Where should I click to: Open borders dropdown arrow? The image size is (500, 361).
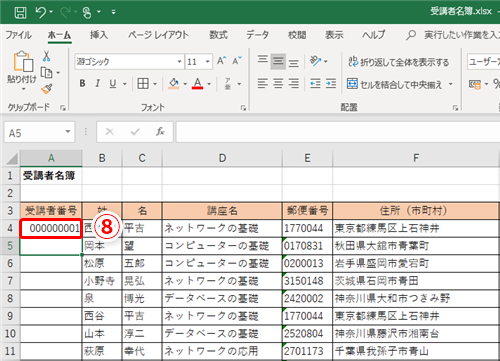tap(155, 84)
